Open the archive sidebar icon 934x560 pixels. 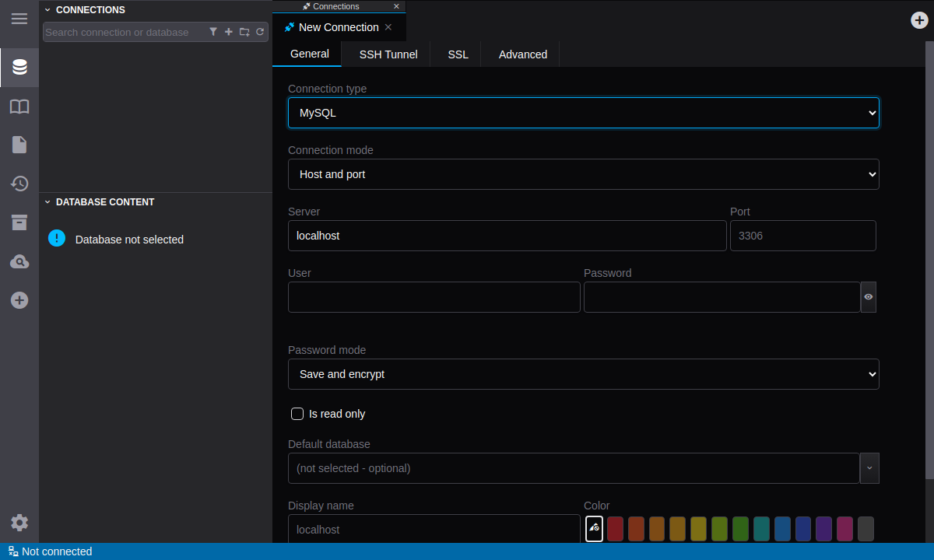[x=19, y=222]
